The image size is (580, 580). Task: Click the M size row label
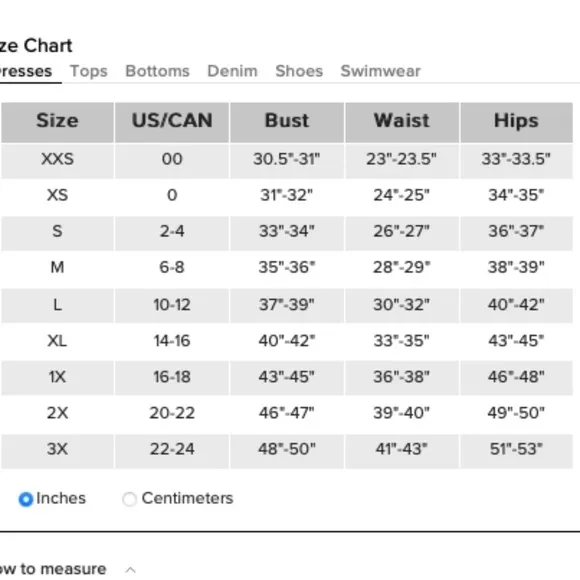click(x=57, y=267)
